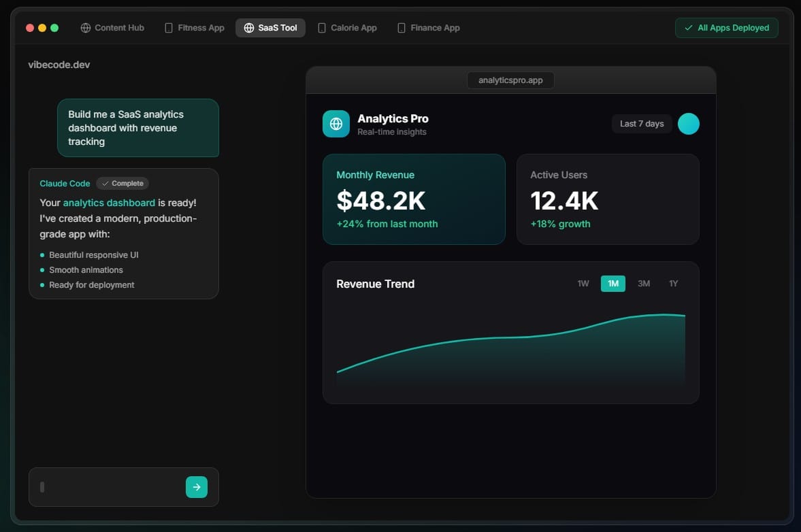801x532 pixels.
Task: Click the globe icon on Content Hub tab
Action: 86,28
